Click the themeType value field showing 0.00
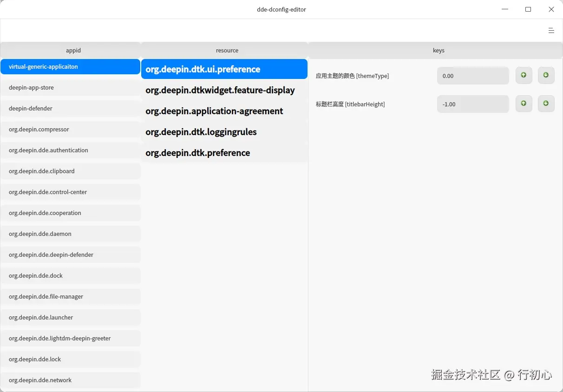563x392 pixels. pos(472,75)
